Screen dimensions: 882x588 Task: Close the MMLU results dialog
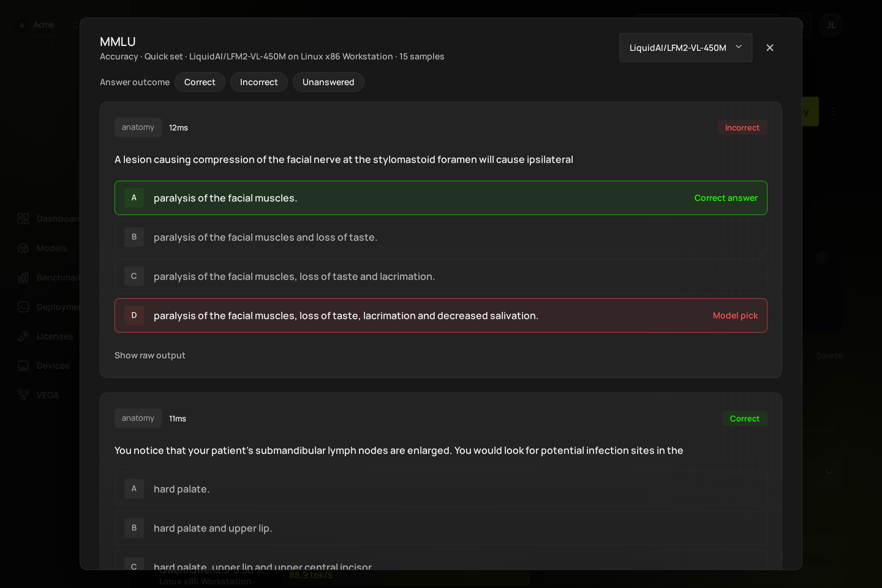pos(770,48)
